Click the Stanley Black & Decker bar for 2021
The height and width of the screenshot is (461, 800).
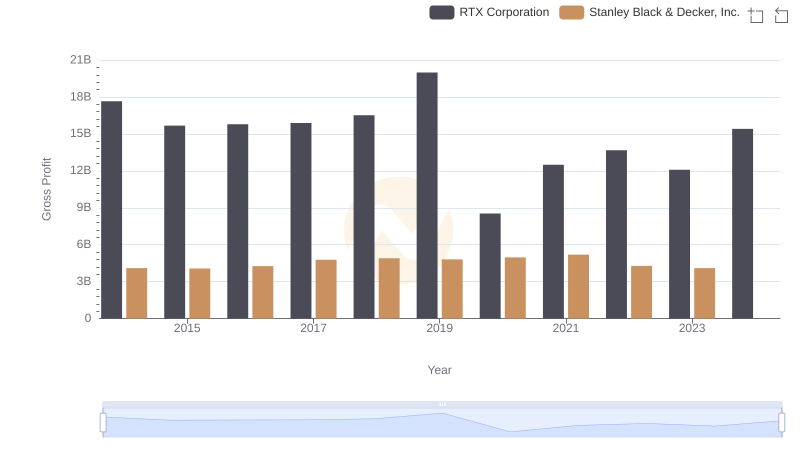[x=579, y=287]
